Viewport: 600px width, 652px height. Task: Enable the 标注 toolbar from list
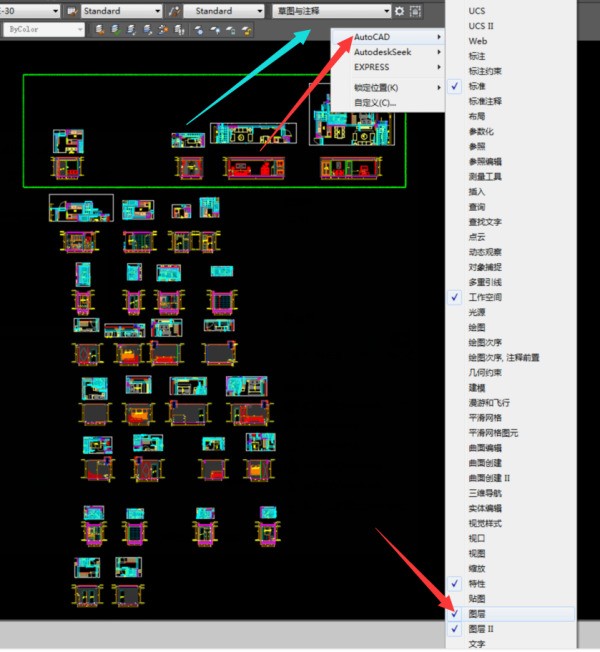tap(477, 56)
